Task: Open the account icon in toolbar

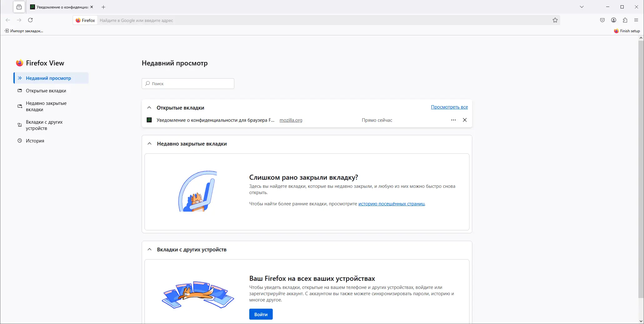Action: point(613,20)
